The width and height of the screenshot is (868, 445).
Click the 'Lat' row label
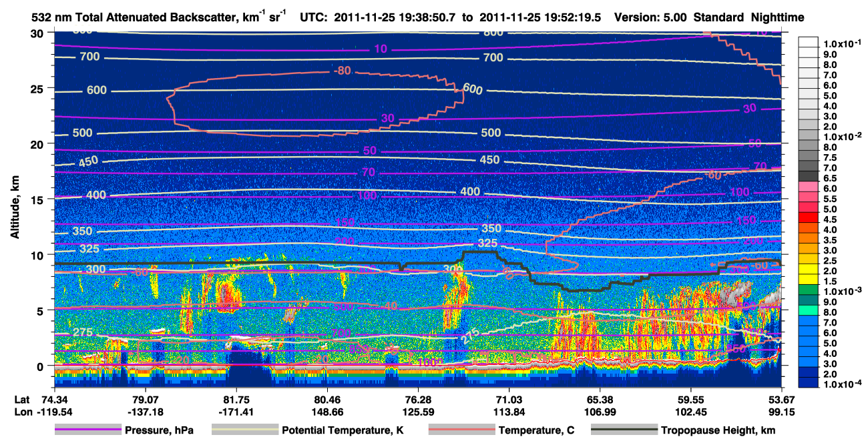pyautogui.click(x=22, y=400)
